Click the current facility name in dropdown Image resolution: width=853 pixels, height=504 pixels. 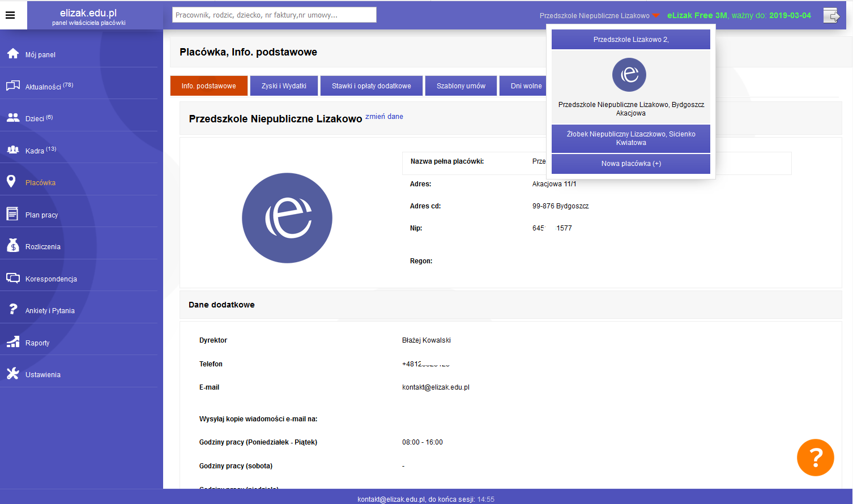click(631, 109)
